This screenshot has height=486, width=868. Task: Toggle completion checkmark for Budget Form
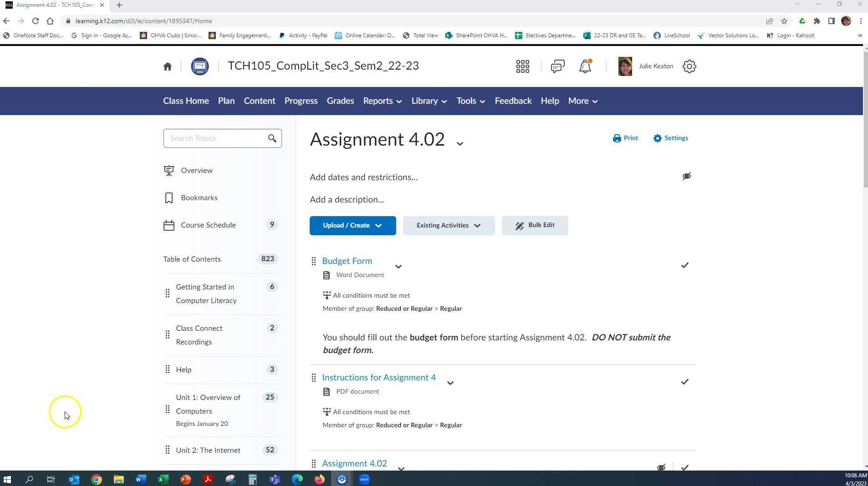click(x=684, y=265)
